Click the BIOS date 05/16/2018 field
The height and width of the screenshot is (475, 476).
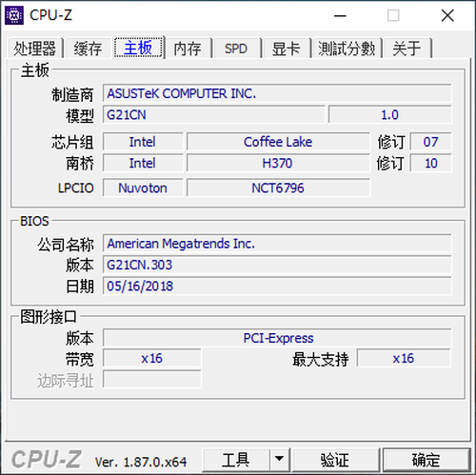click(277, 286)
